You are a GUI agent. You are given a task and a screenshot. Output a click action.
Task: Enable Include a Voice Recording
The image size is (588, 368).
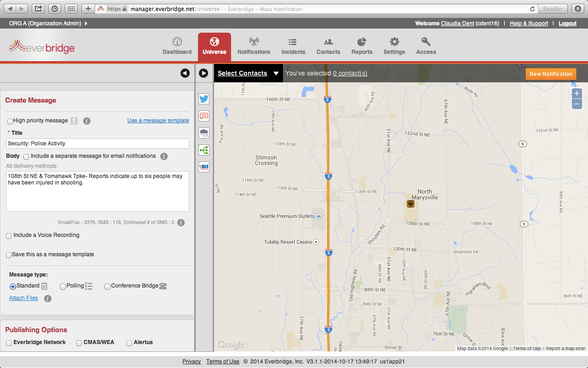click(9, 236)
